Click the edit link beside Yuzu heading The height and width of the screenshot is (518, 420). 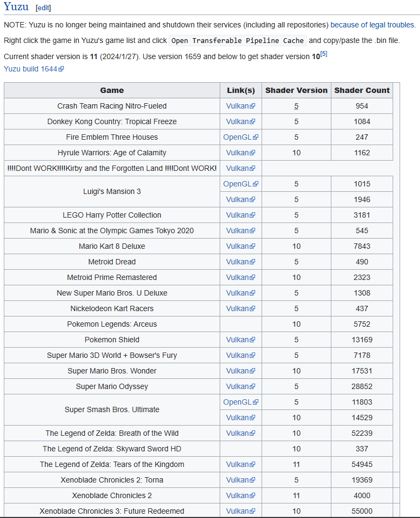44,8
